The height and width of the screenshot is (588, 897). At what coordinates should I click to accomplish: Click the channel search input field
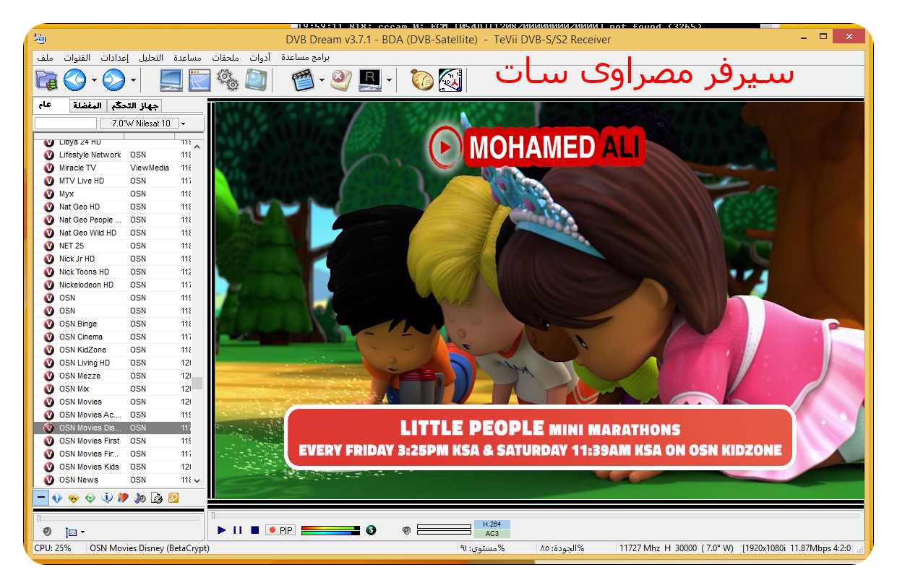point(65,124)
